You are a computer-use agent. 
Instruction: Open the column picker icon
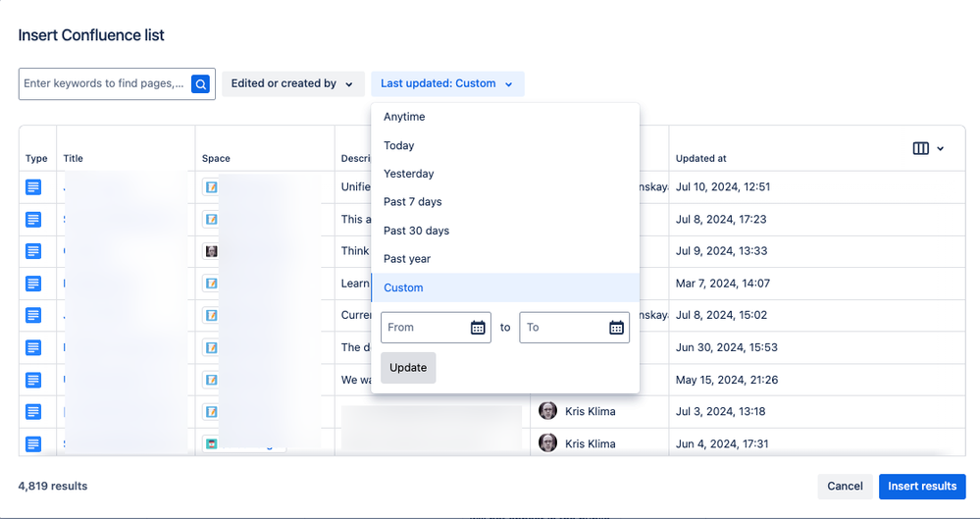tap(920, 148)
